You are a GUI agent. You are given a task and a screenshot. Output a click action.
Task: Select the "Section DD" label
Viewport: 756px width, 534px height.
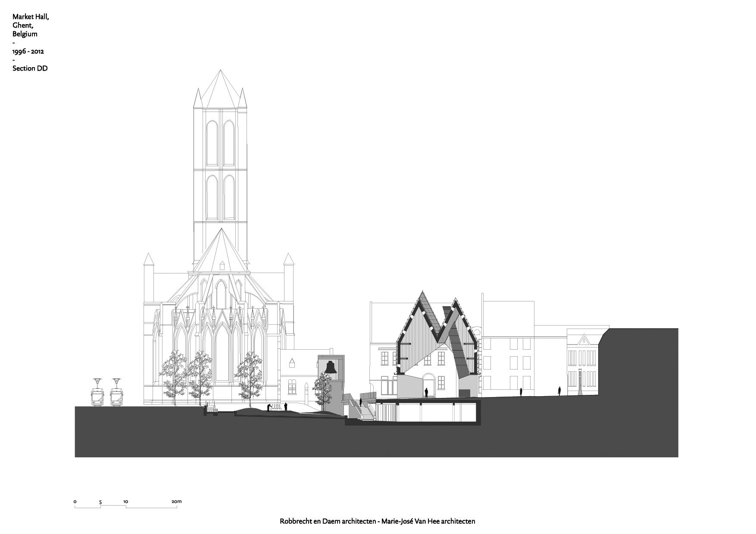(30, 68)
